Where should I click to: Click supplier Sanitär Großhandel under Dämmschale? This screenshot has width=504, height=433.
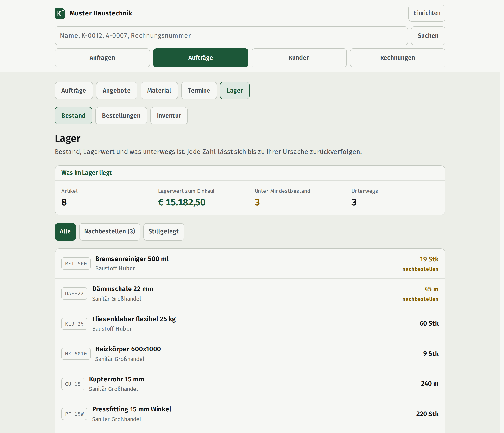coord(117,299)
